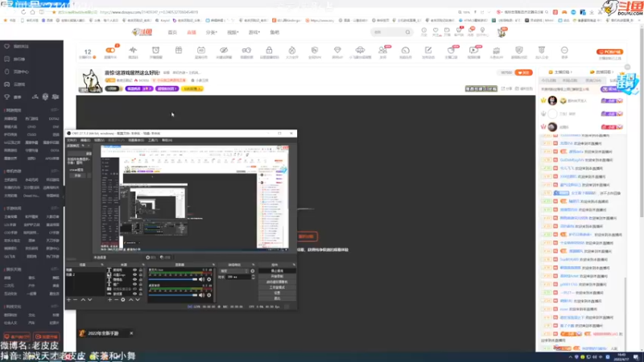
Task: Click 停止推流 button in OBS controls
Action: (x=277, y=271)
